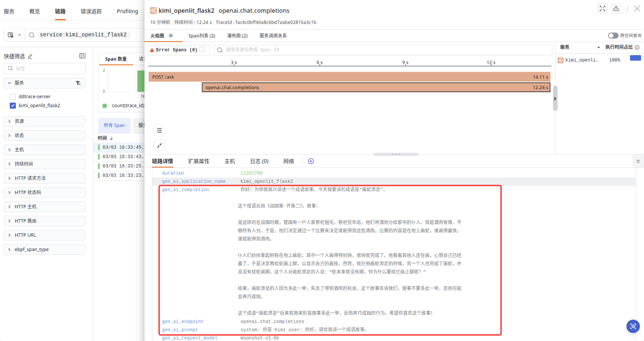This screenshot has width=644, height=341.
Task: Click the trace title app icon
Action: (153, 11)
